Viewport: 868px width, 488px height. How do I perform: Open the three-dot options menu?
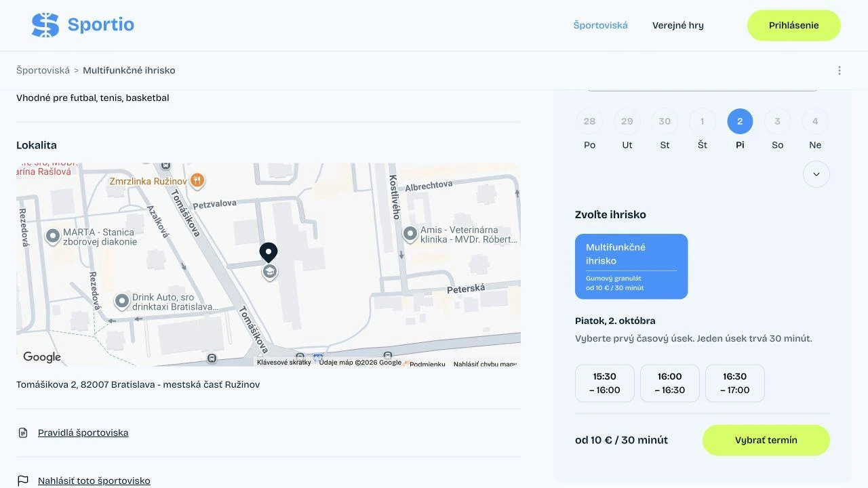[x=840, y=70]
